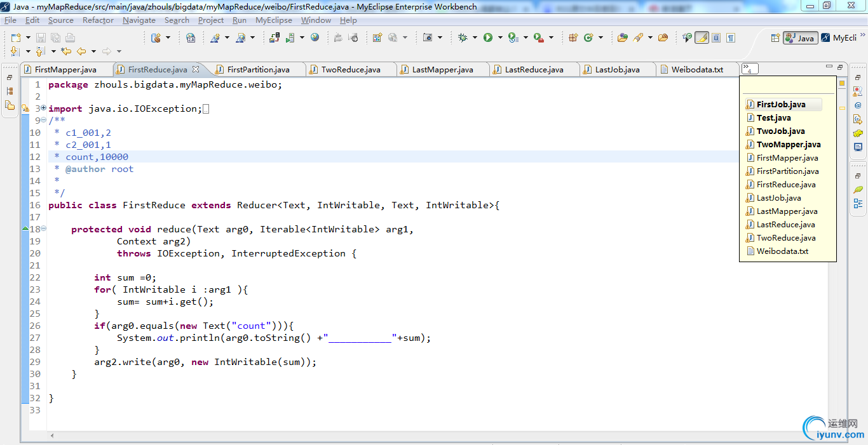Click the Minimize editor area button
Image resolution: width=868 pixels, height=445 pixels.
click(x=829, y=66)
